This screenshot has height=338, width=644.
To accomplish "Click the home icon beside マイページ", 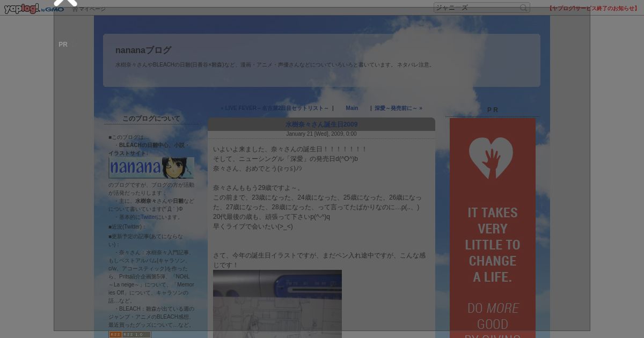I will 75,9.
